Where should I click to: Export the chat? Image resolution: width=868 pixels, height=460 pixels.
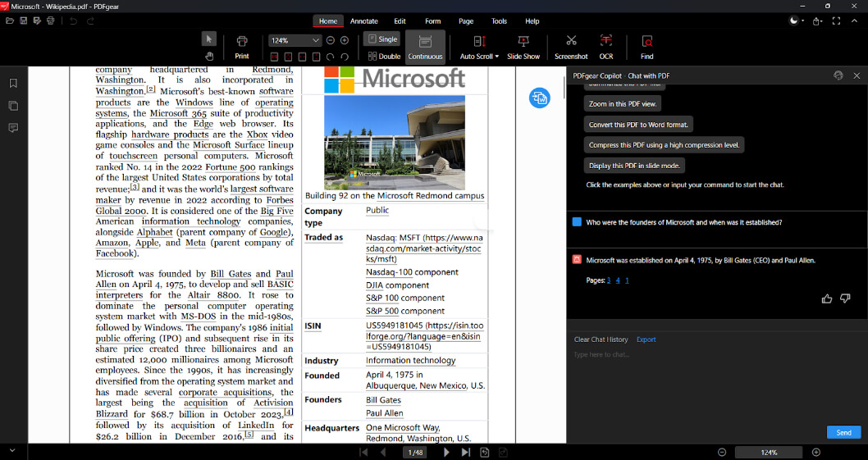pyautogui.click(x=646, y=339)
